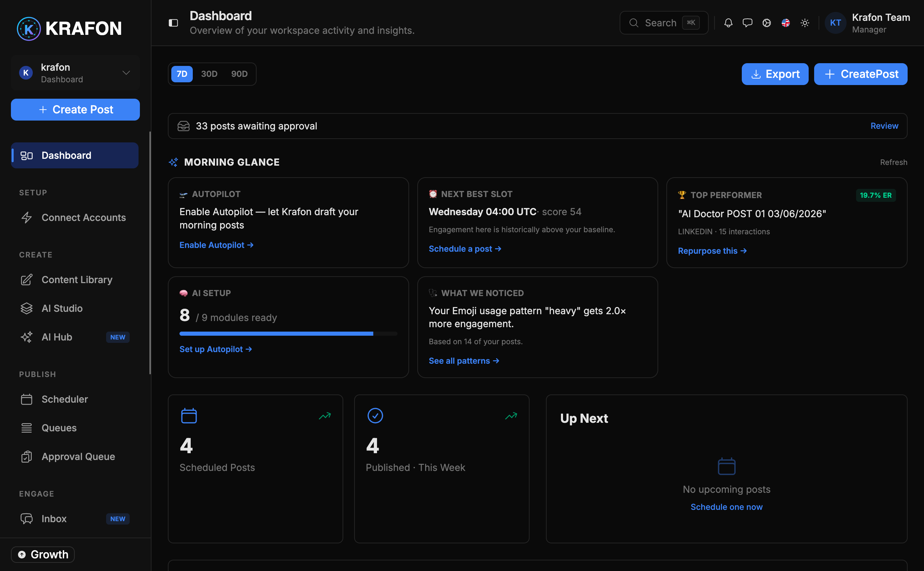This screenshot has width=924, height=571.
Task: Click trend arrow on Published card
Action: 511,416
